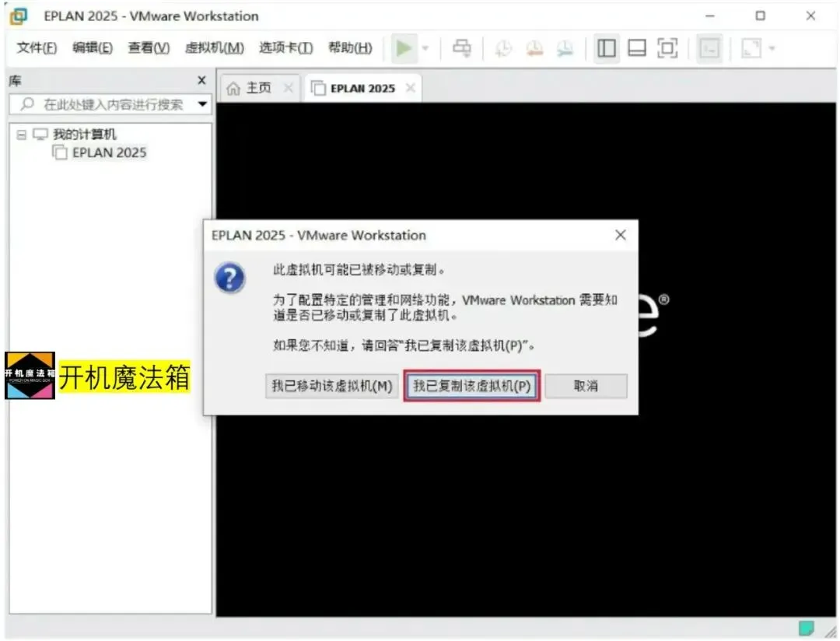Close the 库 library panel
The height and width of the screenshot is (641, 840).
point(202,80)
